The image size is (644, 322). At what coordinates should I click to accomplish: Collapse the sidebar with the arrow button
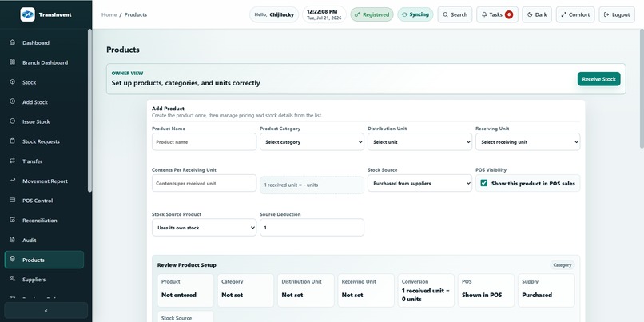coord(46,311)
